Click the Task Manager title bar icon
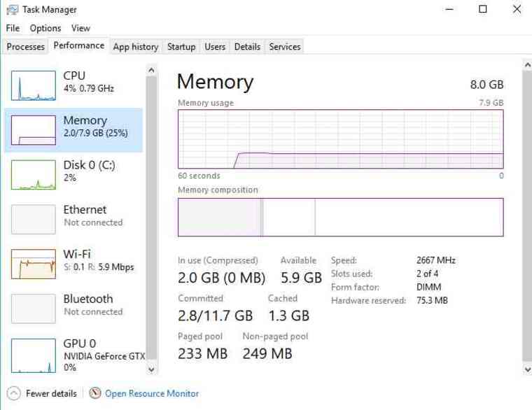 [12, 10]
